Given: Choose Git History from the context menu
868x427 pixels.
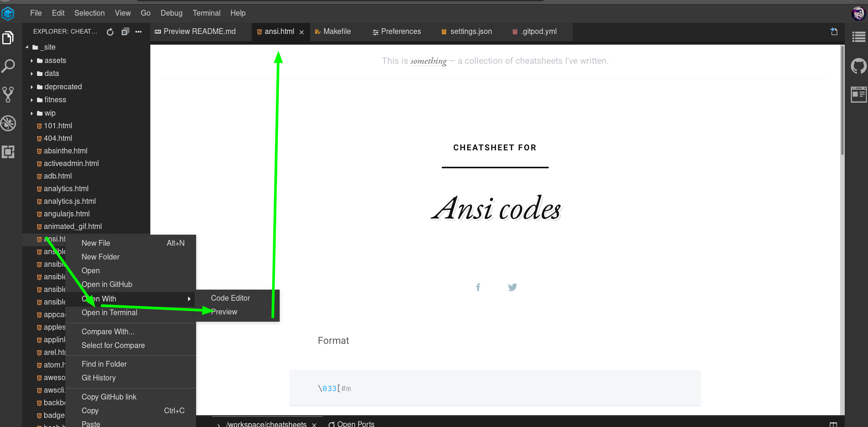Looking at the screenshot, I should (98, 378).
